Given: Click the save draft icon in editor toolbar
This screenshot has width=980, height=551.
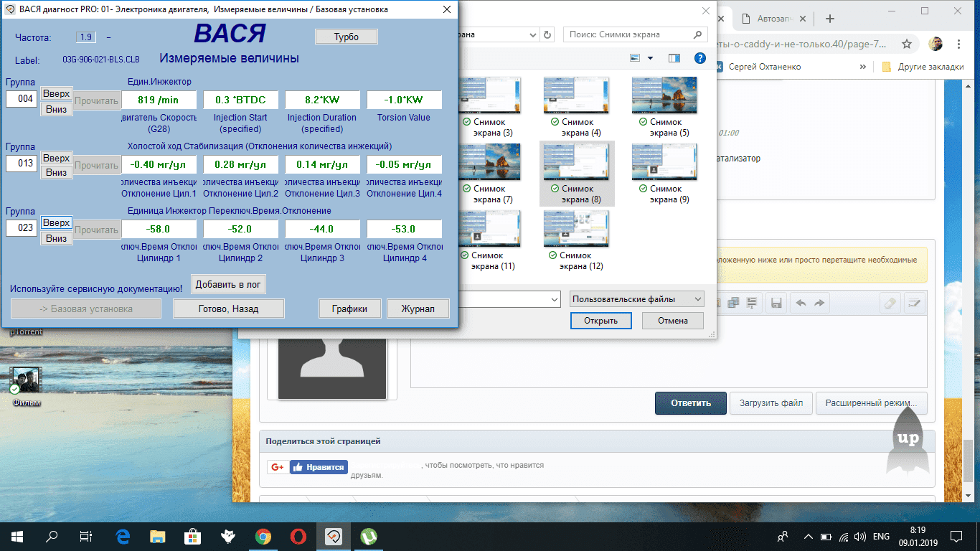Looking at the screenshot, I should (x=776, y=303).
